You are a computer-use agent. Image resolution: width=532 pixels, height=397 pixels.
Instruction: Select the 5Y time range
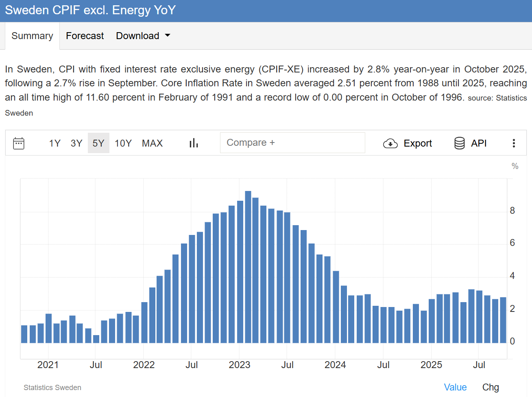click(x=98, y=143)
